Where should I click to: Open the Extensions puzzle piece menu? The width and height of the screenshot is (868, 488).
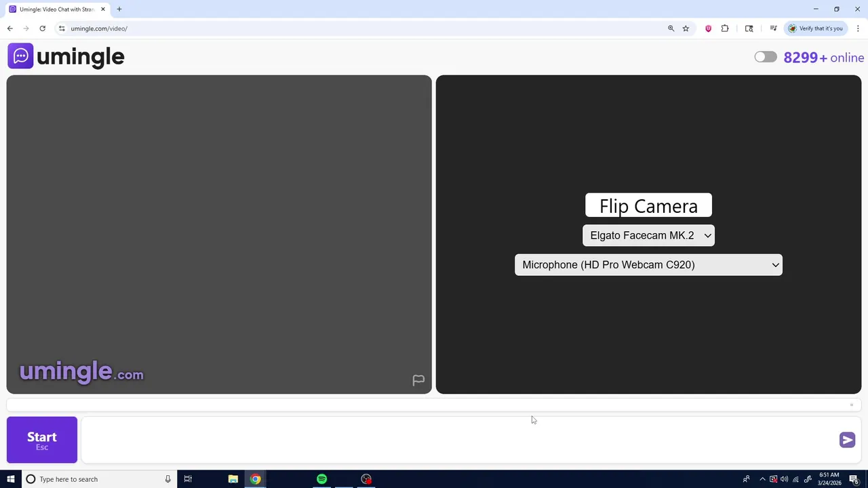click(x=725, y=28)
